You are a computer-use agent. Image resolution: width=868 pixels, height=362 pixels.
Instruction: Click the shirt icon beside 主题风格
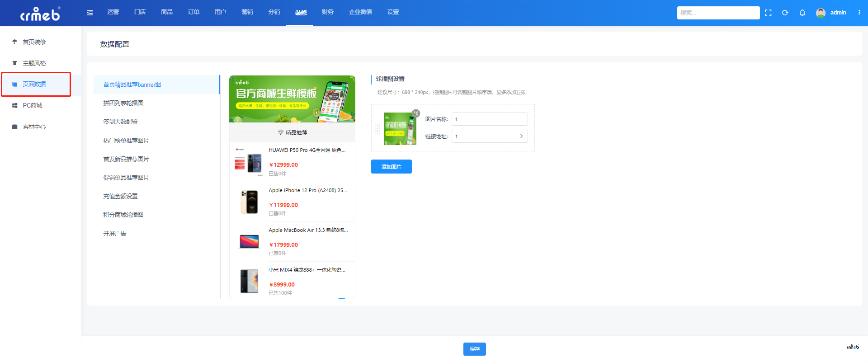pyautogui.click(x=14, y=63)
